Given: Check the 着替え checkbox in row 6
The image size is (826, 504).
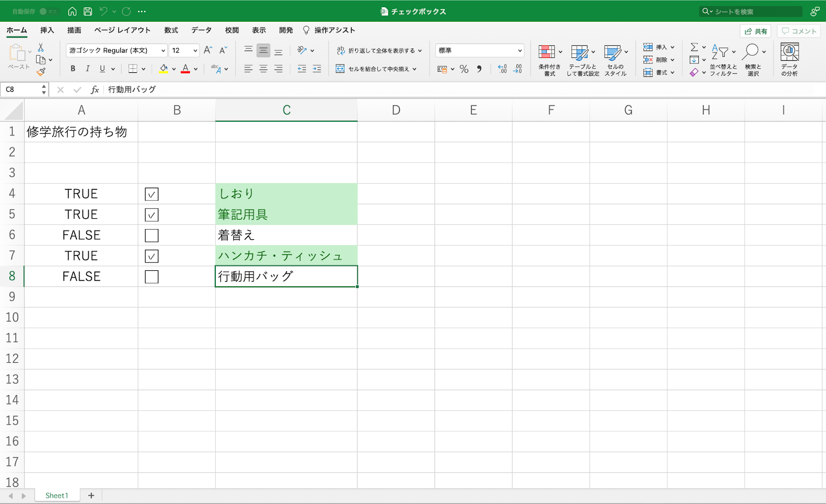Looking at the screenshot, I should coord(151,235).
